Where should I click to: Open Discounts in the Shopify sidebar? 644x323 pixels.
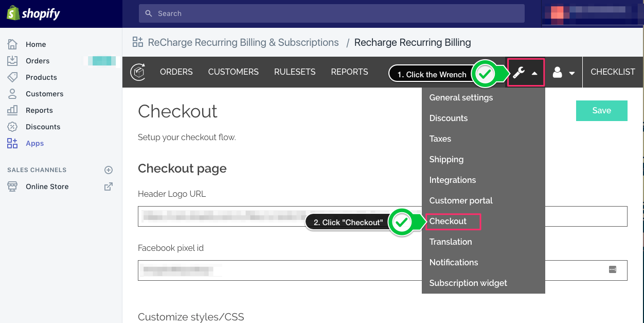tap(43, 127)
